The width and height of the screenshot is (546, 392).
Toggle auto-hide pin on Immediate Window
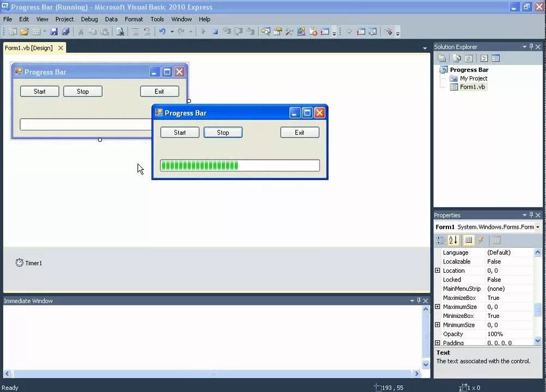(x=418, y=301)
